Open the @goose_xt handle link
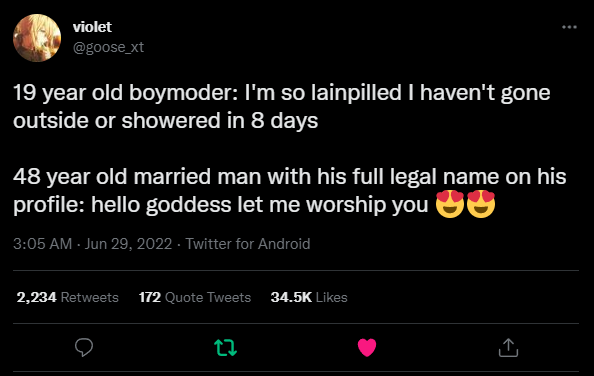The width and height of the screenshot is (594, 376). click(108, 47)
